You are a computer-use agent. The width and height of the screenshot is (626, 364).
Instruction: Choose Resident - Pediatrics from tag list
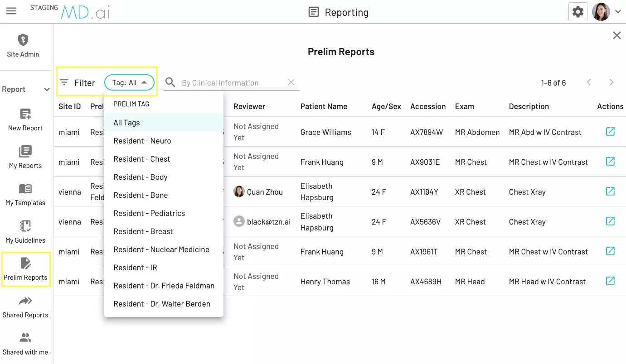click(x=149, y=213)
